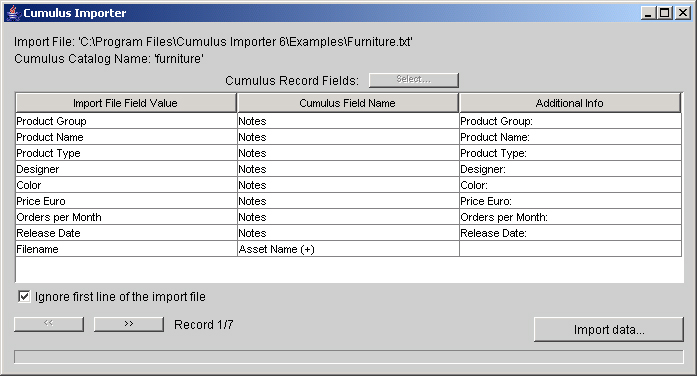Select the Notes cell for Designer row
This screenshot has width=697, height=376.
pos(348,169)
